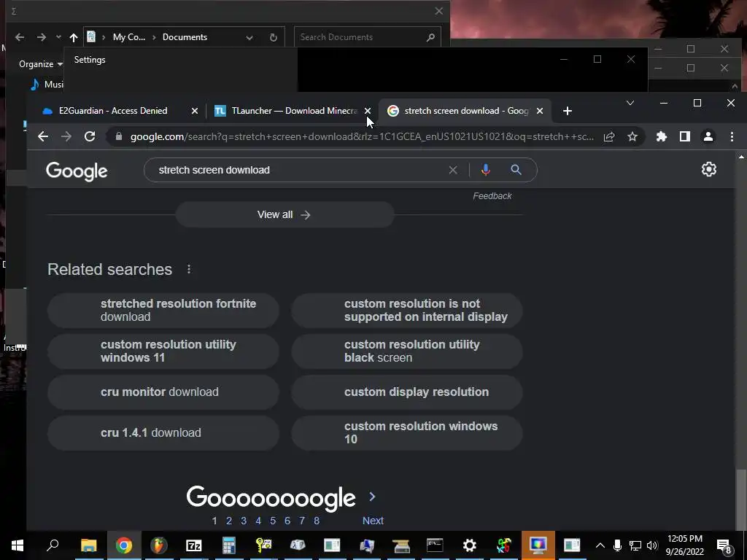The width and height of the screenshot is (747, 560).
Task: Open 7-Zip from the taskbar
Action: click(193, 545)
